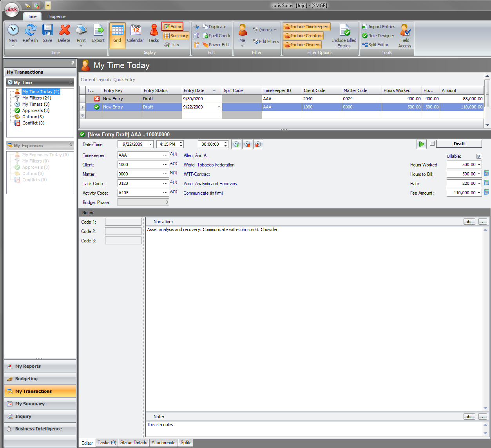Click the Task Code input field
Viewport: 491px width, 448px height.
coord(140,183)
